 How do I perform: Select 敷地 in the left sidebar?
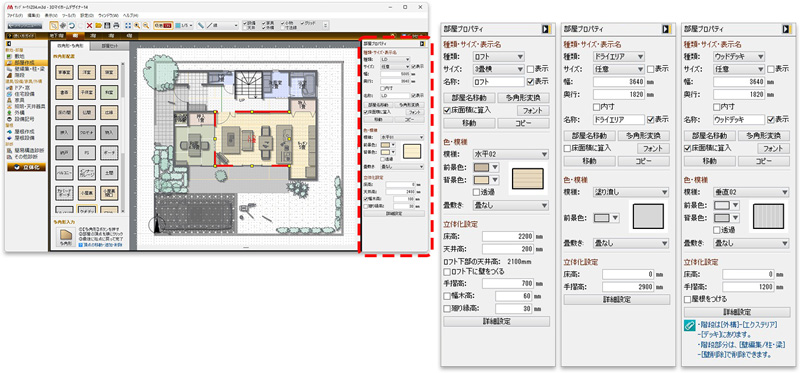tap(19, 56)
